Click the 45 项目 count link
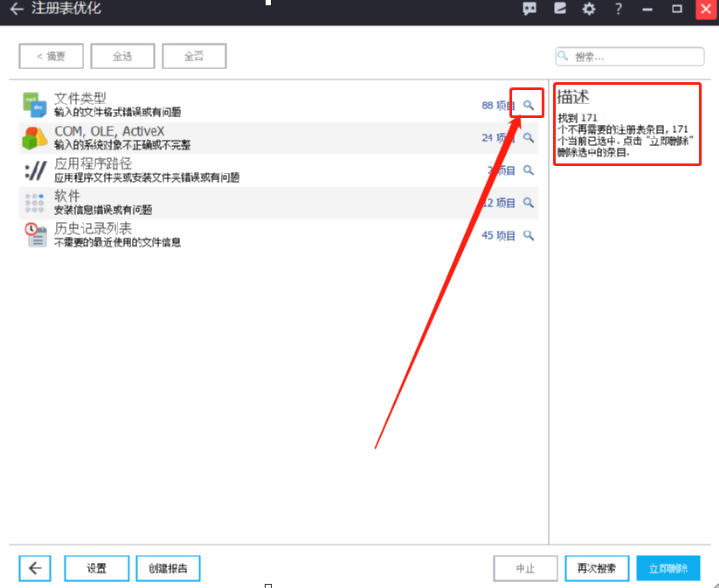Image resolution: width=719 pixels, height=588 pixels. point(498,236)
